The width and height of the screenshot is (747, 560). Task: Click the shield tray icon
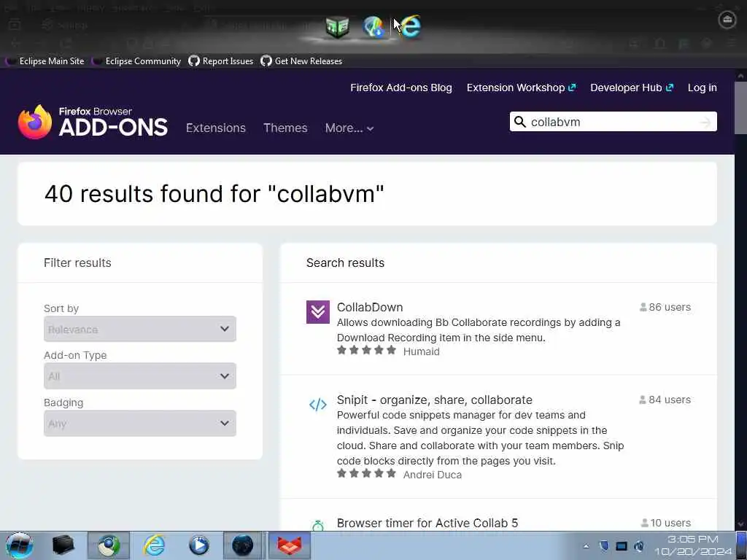point(603,545)
